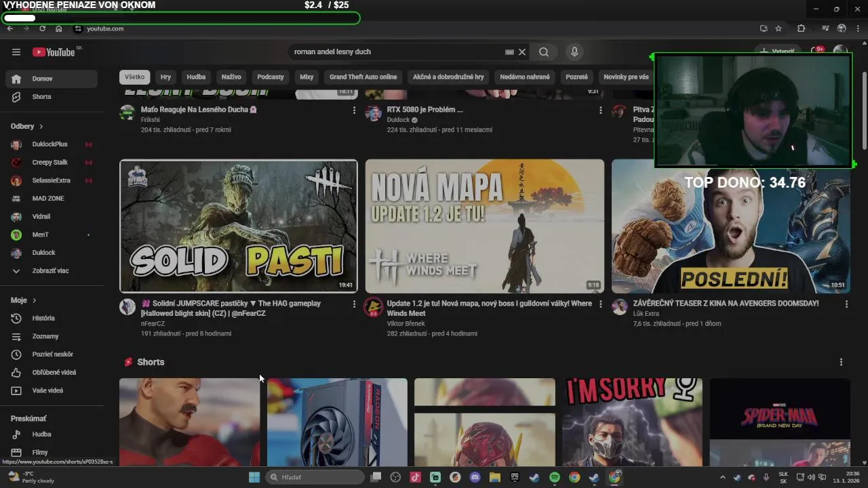The image size is (868, 488).
Task: Select the 'Akčné a dobrodružné hry' chip
Action: (x=448, y=77)
